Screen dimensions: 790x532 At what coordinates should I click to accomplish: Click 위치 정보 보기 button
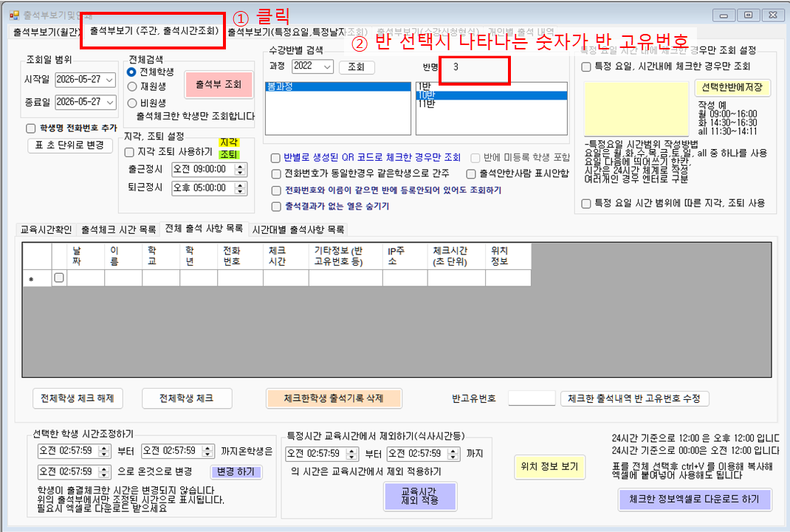pyautogui.click(x=549, y=467)
